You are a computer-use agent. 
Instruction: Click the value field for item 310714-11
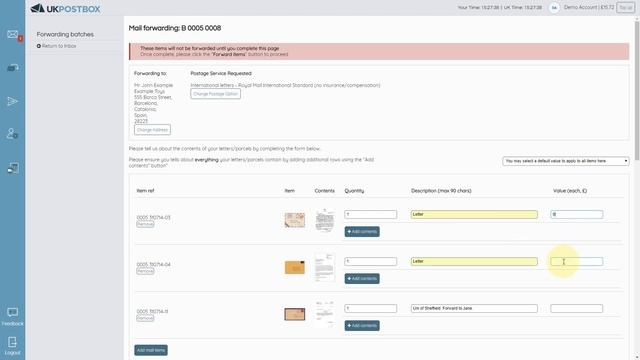[x=577, y=309]
